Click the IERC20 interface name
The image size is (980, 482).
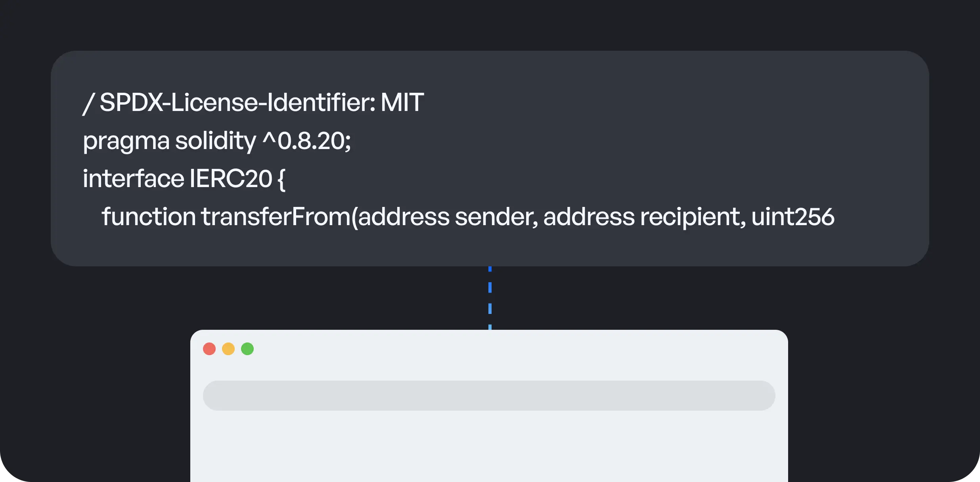(x=231, y=179)
